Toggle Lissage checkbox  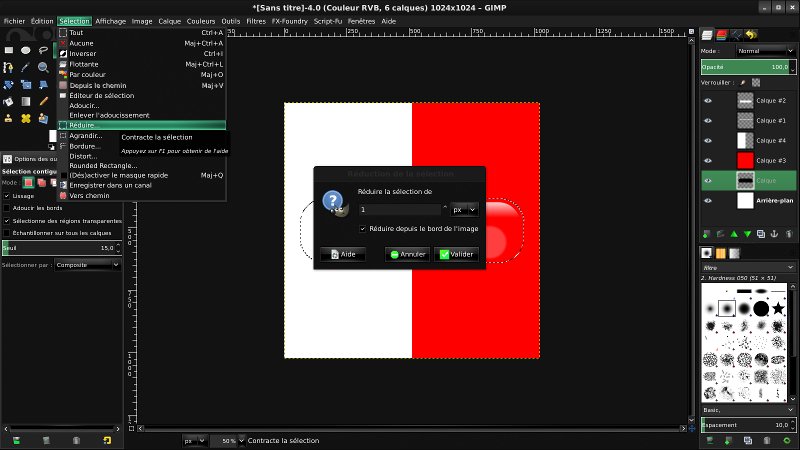7,196
